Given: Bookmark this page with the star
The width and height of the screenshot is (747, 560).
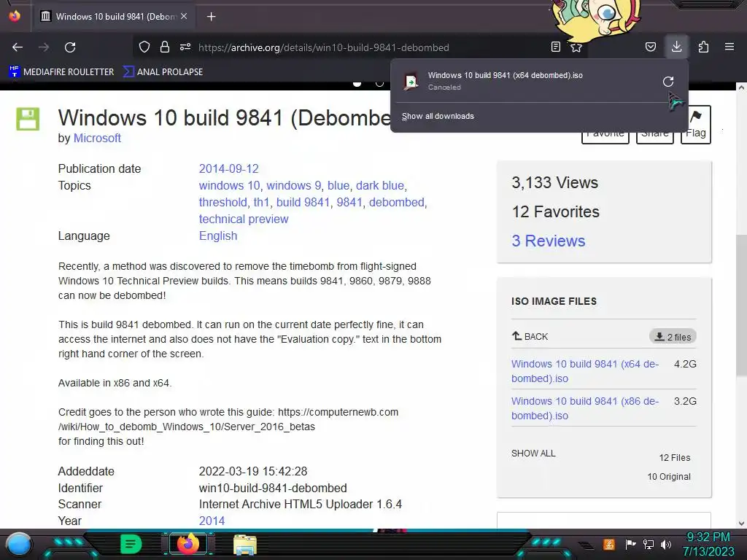Looking at the screenshot, I should [576, 47].
